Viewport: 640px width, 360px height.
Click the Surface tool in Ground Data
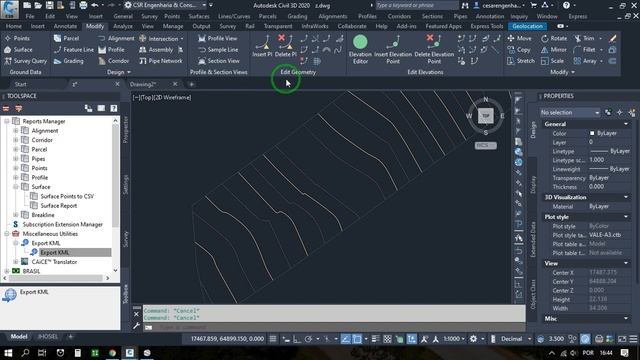pos(18,50)
